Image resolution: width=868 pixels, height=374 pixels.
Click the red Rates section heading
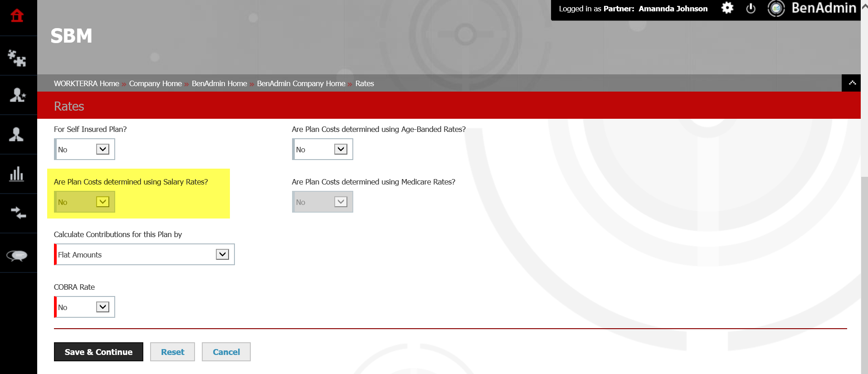[x=69, y=106]
